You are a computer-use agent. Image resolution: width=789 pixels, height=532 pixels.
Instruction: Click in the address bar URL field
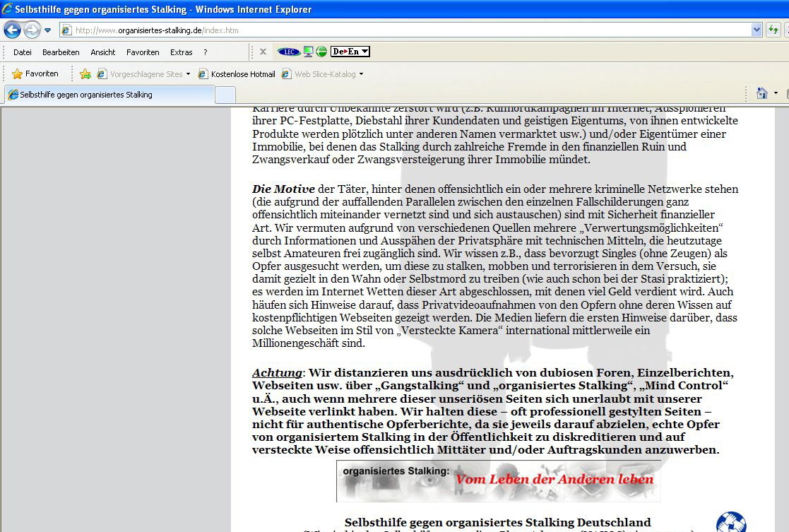(x=283, y=30)
